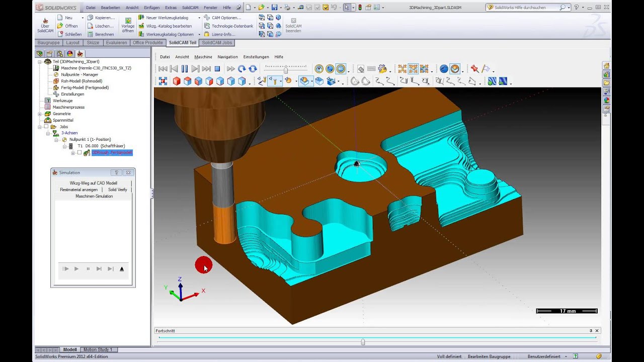This screenshot has height=362, width=644.
Task: Open the Motion Study 1 tab
Action: tap(98, 349)
